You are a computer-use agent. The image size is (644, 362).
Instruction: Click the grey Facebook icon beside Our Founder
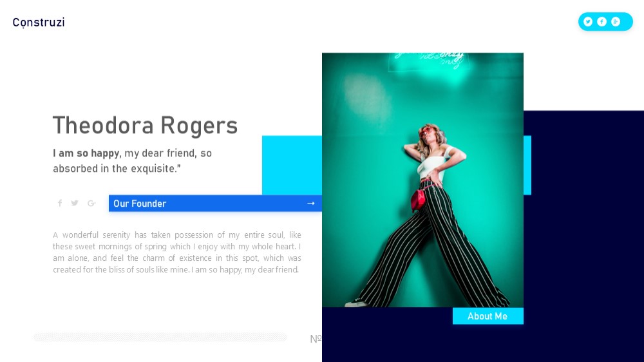click(x=60, y=203)
